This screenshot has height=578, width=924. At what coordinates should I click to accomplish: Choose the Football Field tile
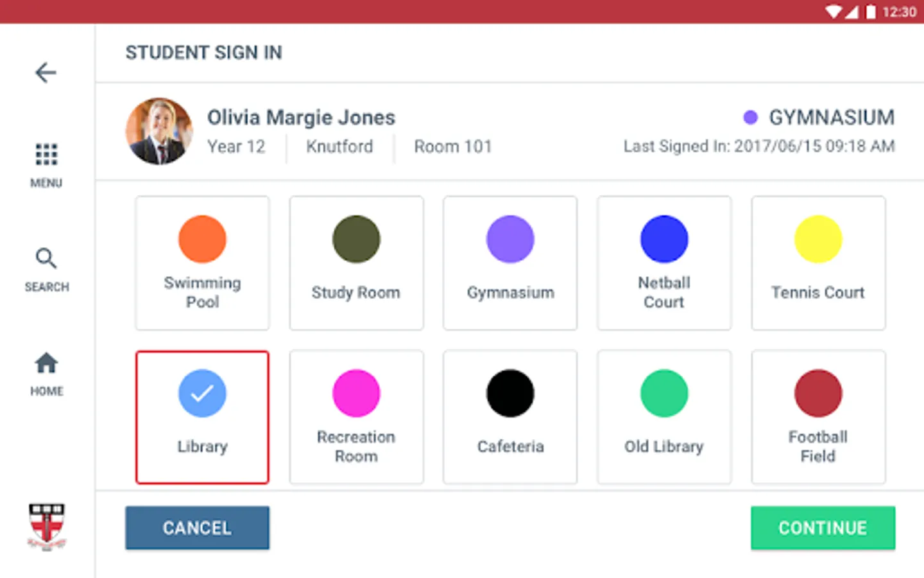click(818, 417)
